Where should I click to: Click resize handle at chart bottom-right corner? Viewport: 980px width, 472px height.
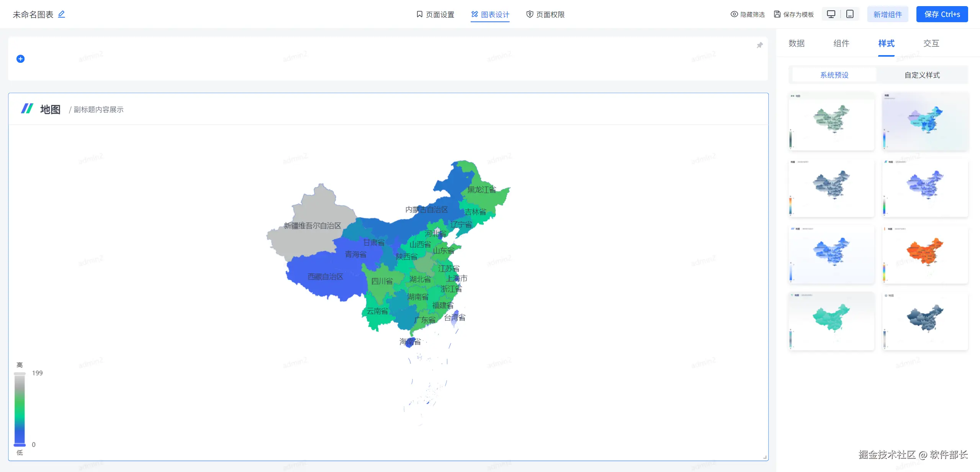coord(764,457)
